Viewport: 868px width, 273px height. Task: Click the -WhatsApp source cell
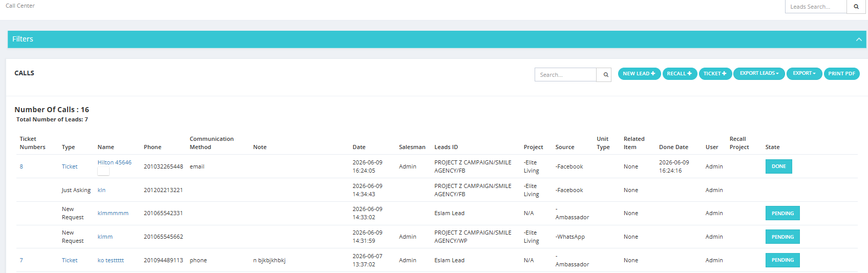570,237
